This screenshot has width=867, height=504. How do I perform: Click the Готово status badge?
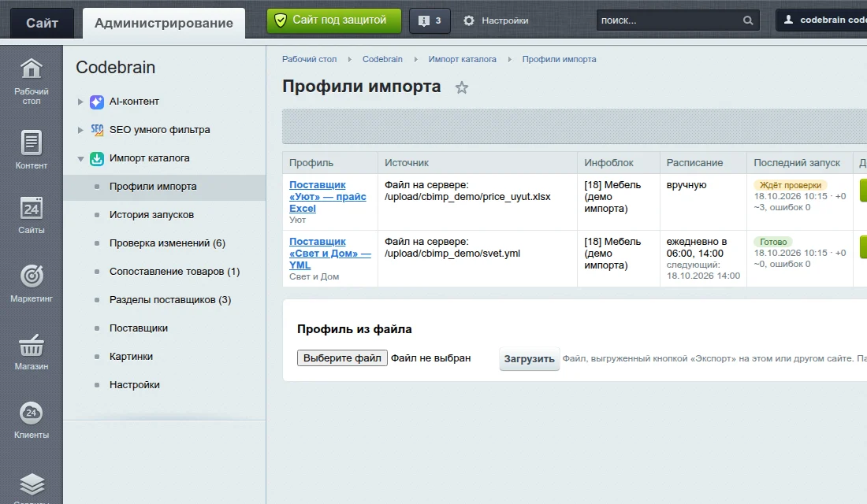pyautogui.click(x=773, y=242)
